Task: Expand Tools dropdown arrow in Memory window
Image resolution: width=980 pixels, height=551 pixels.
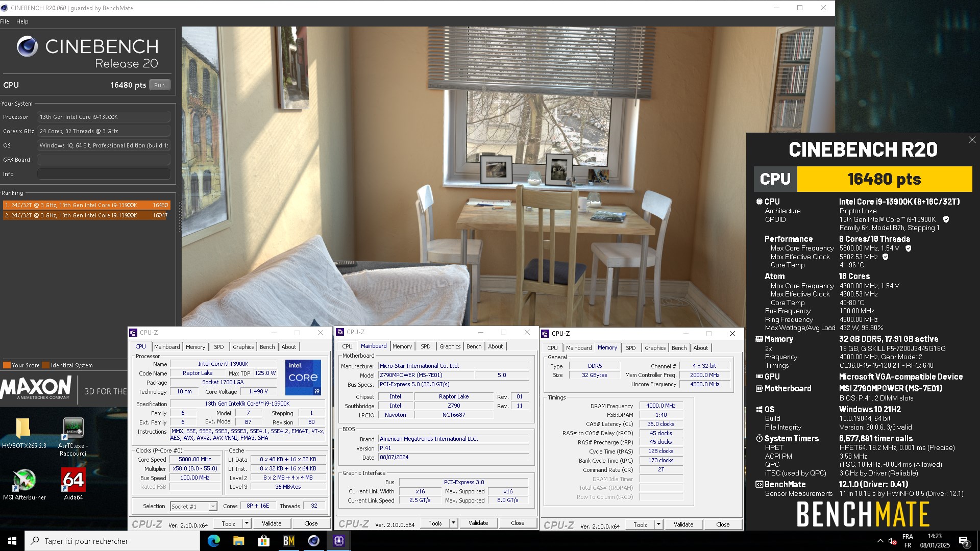Action: [x=658, y=524]
